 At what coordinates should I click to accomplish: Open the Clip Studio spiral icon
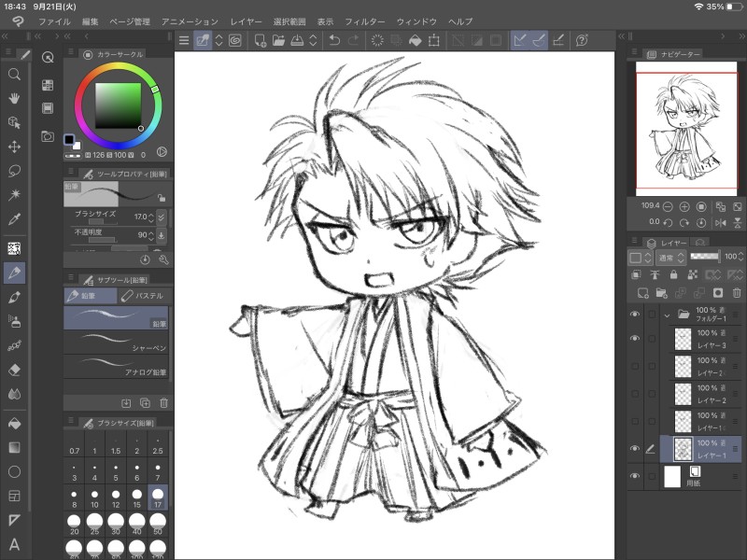(x=235, y=40)
